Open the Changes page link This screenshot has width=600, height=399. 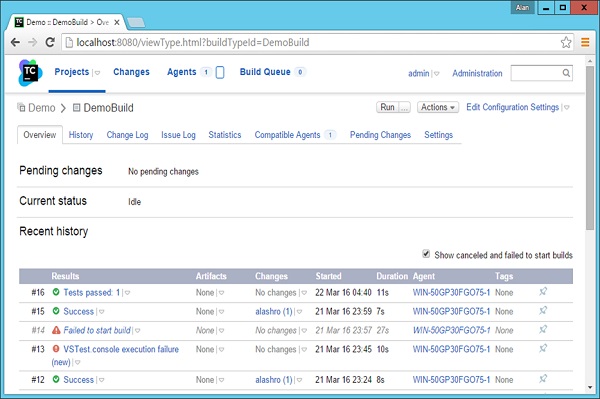pos(131,72)
